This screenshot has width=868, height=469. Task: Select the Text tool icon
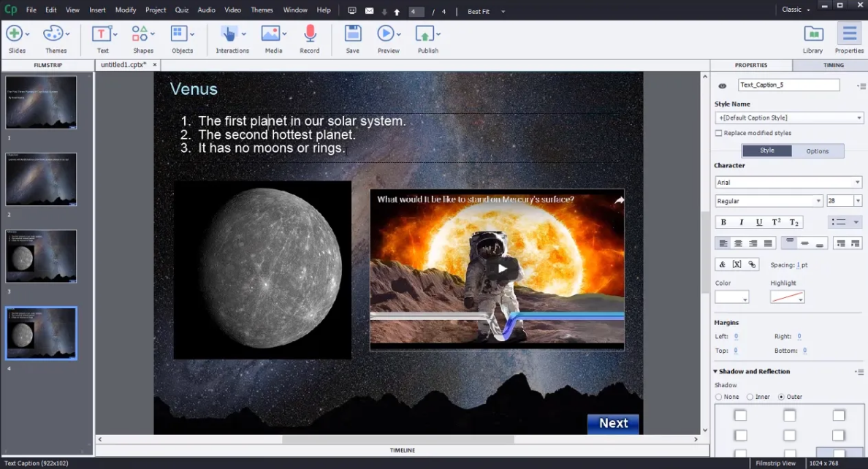(x=102, y=34)
